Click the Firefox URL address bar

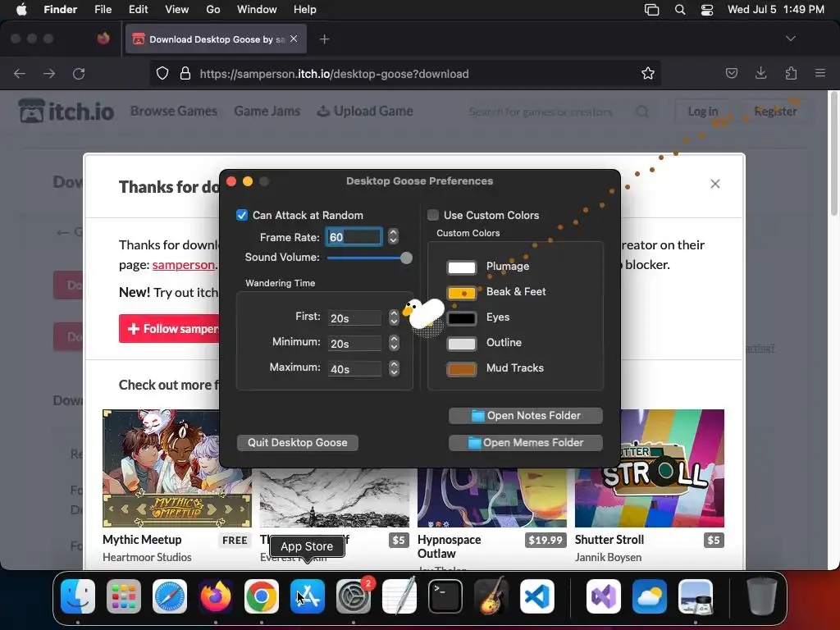point(404,73)
